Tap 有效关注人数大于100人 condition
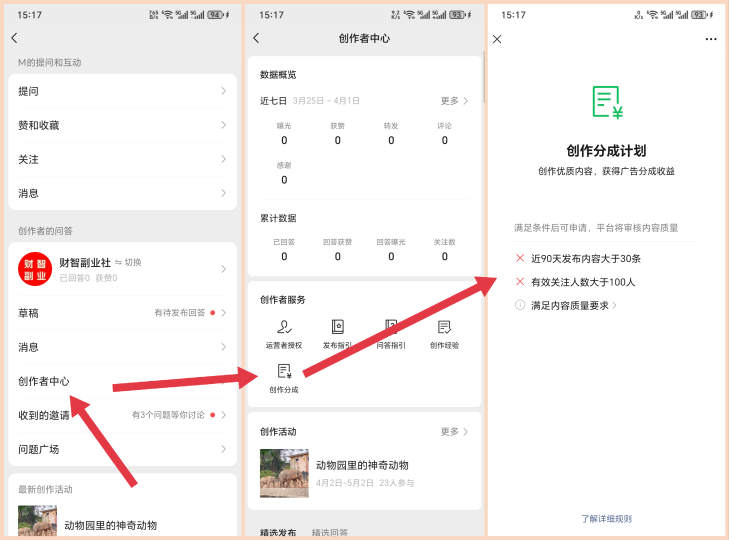 coord(583,282)
